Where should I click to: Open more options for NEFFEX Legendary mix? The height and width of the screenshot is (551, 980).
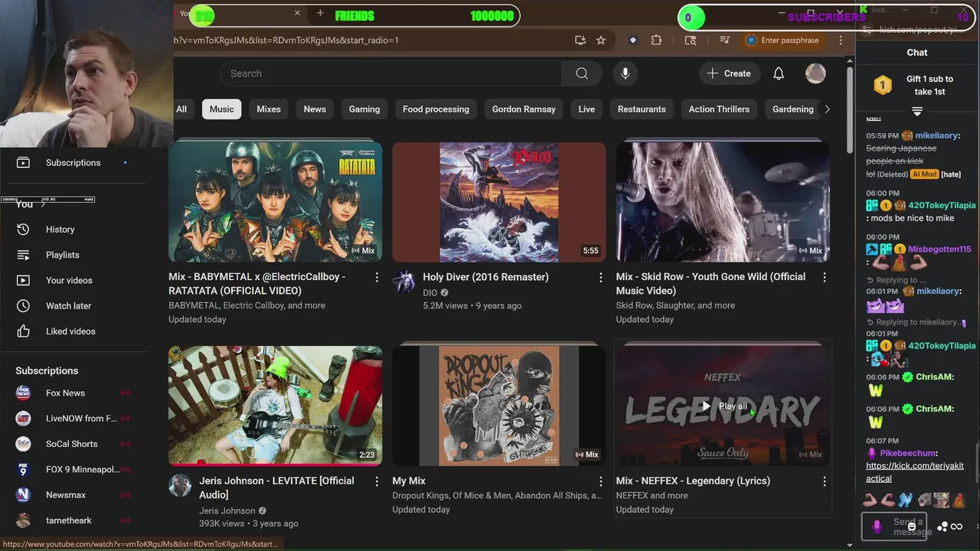tap(825, 481)
